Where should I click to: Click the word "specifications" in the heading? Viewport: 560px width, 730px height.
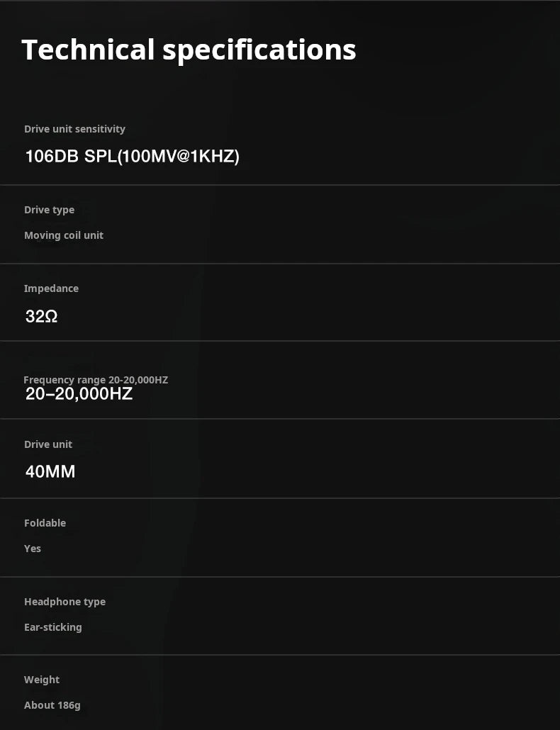259,51
